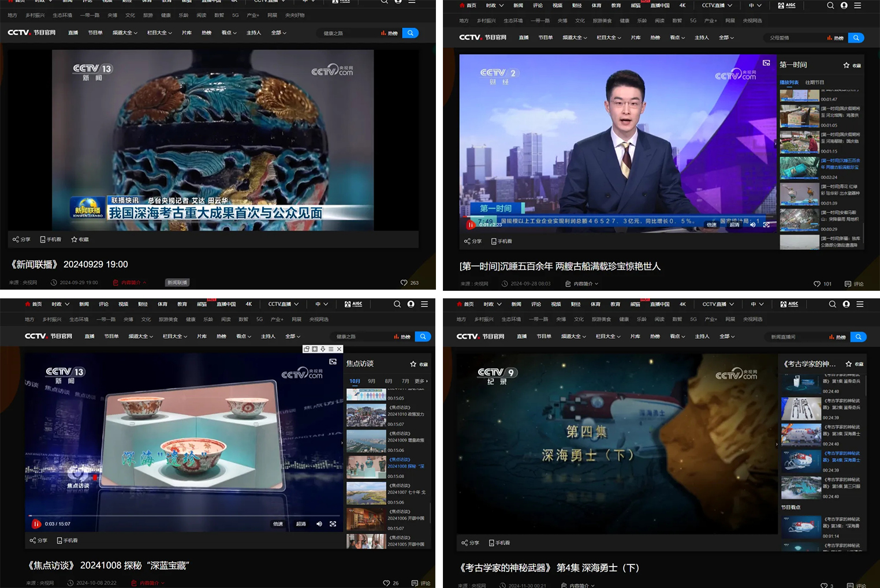880x588 pixels.
Task: Open user account icon in top-right page's top bar
Action: pos(844,5)
